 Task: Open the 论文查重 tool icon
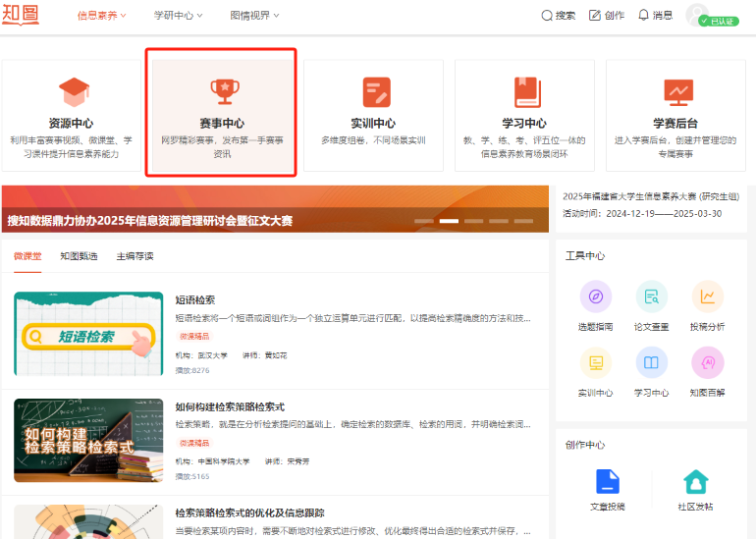tap(651, 297)
